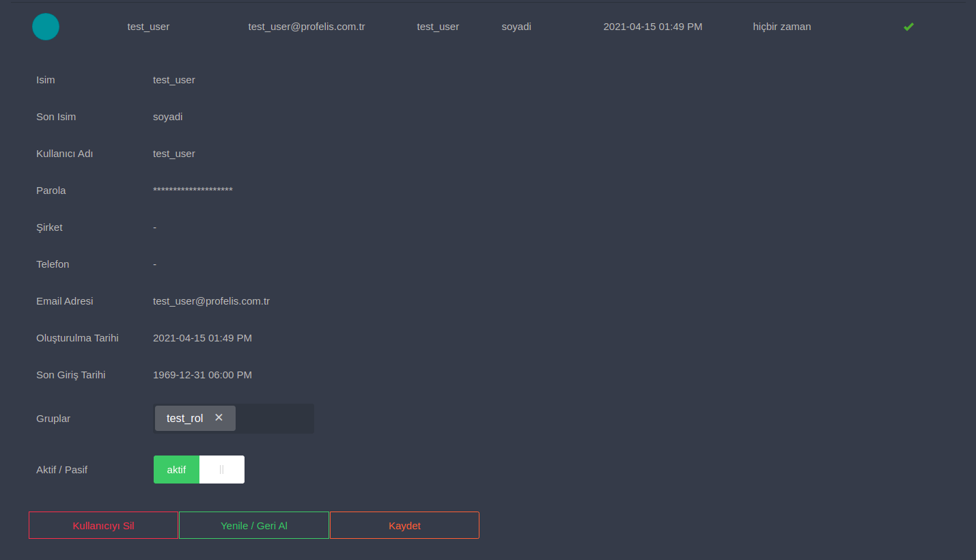This screenshot has width=976, height=560.
Task: Click 'hiçbir zaman' in the user row
Action: pyautogui.click(x=782, y=27)
